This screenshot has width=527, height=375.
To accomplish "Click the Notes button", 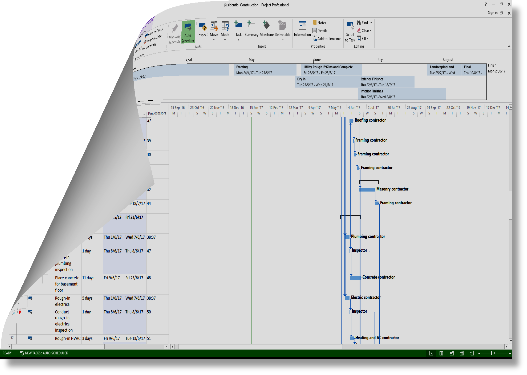I will click(319, 23).
